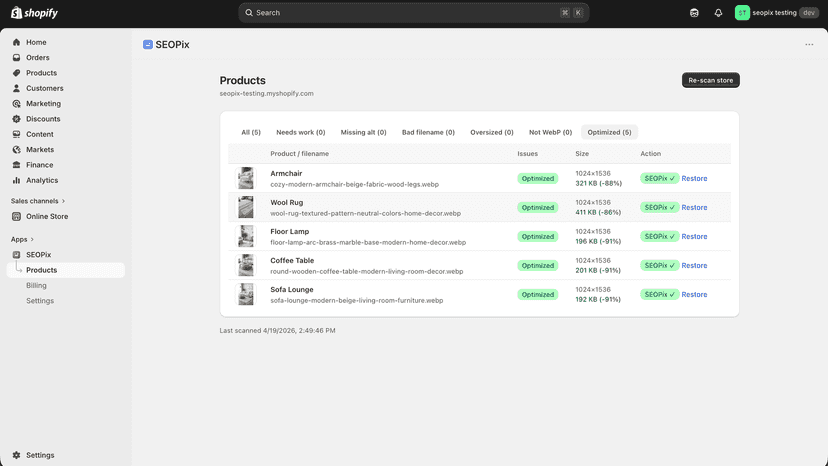Open Billing under SEOPix

36,285
